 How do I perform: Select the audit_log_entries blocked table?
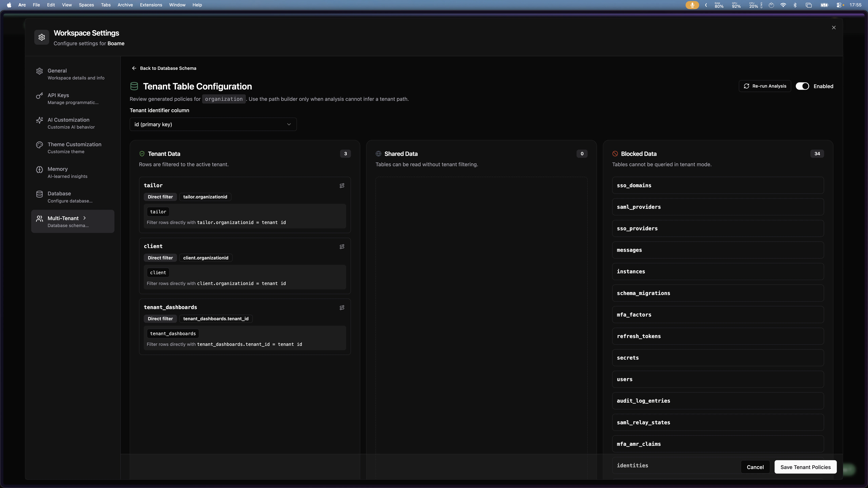tap(718, 401)
